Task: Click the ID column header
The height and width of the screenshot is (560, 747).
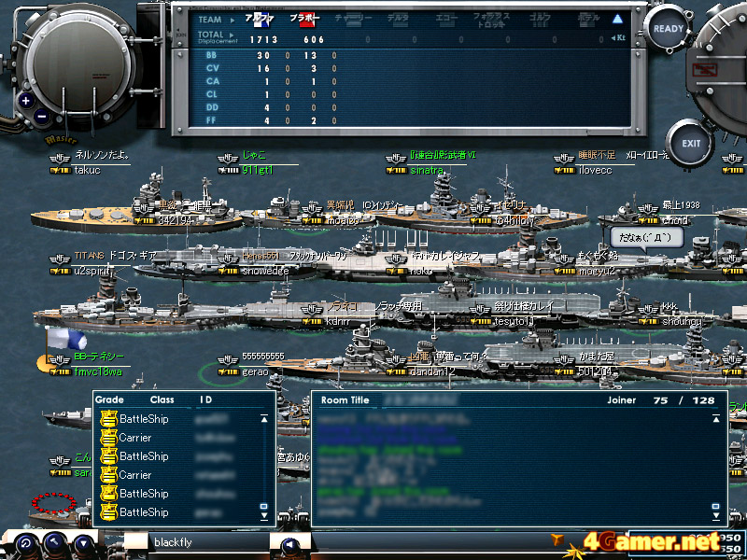Action: click(205, 399)
